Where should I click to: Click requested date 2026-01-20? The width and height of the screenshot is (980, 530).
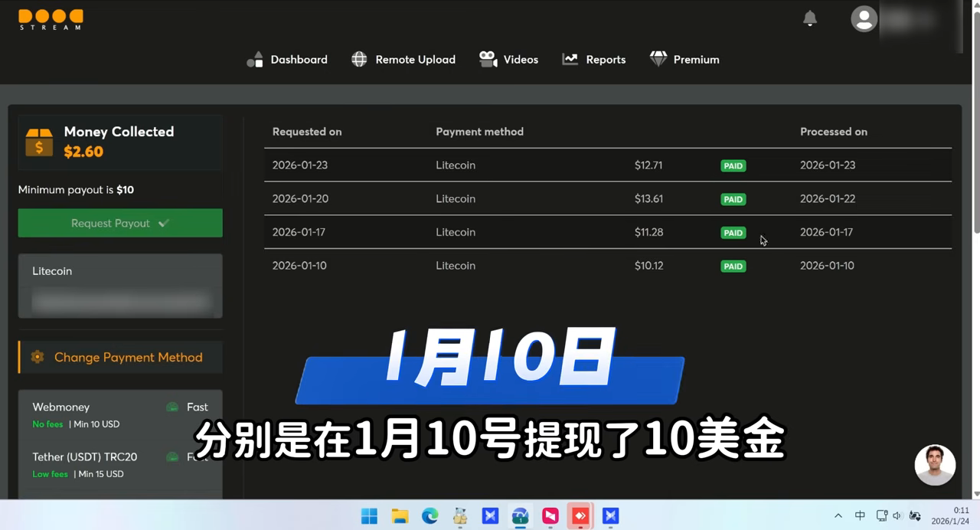click(300, 198)
